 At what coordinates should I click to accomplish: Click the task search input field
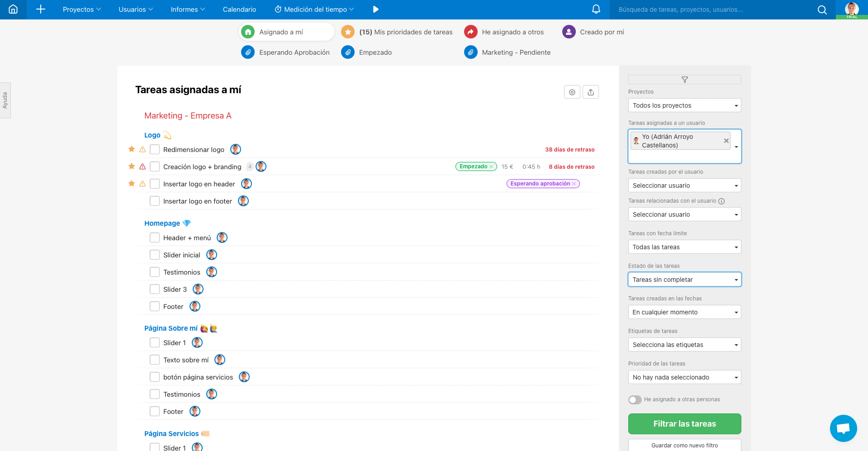tap(712, 9)
